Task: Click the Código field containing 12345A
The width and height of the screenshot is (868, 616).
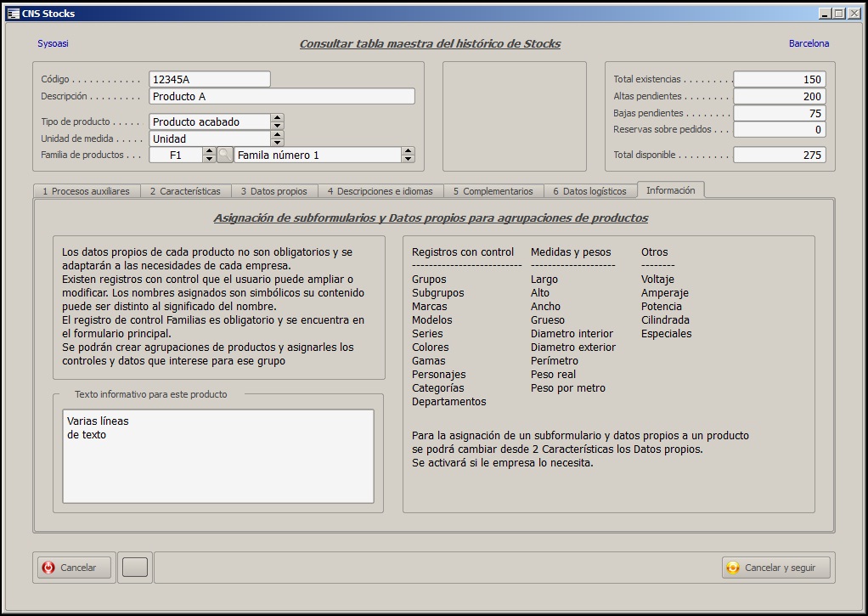Action: coord(210,79)
